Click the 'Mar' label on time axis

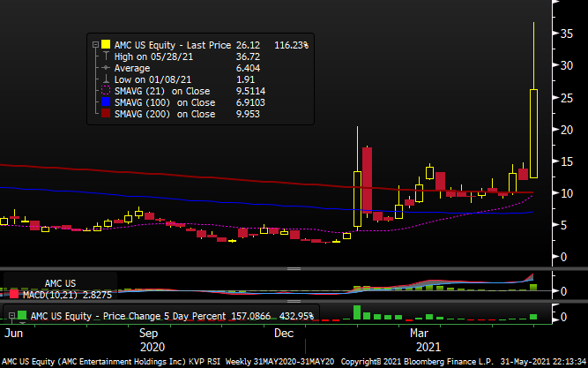click(x=419, y=333)
